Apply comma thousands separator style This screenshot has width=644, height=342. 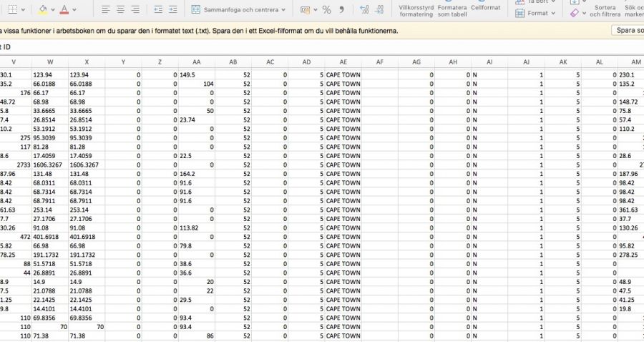(341, 9)
